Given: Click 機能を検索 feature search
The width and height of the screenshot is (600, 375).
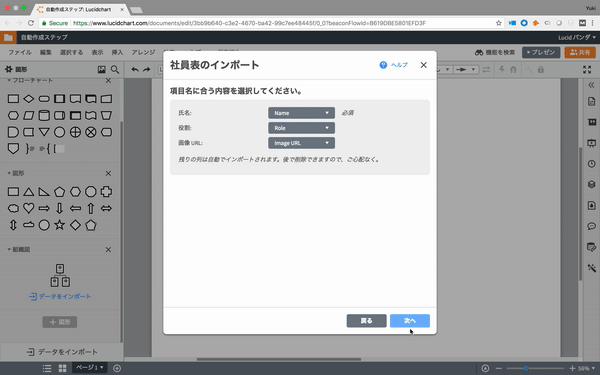Looking at the screenshot, I should [x=495, y=52].
